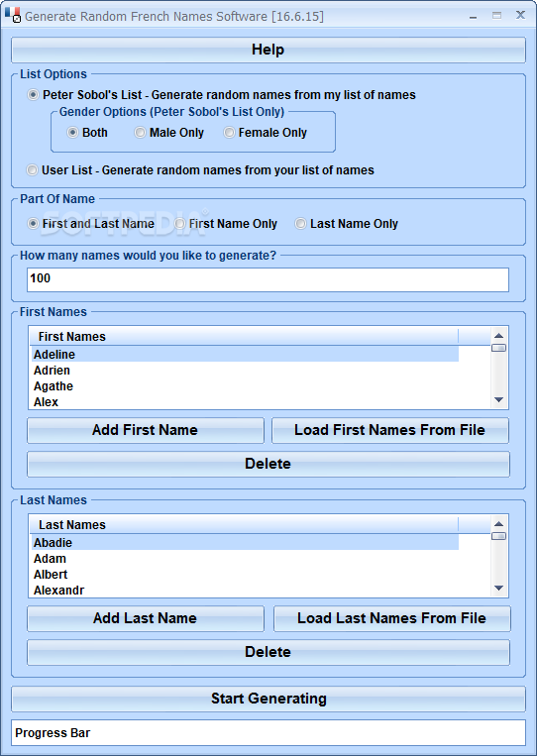
Task: Click the Progress Bar field
Action: tap(268, 732)
